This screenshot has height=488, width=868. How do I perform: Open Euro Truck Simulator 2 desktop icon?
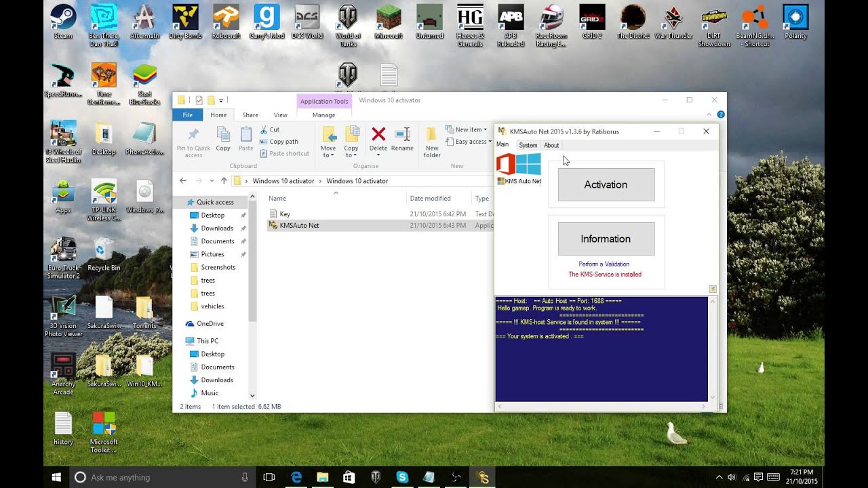point(63,258)
